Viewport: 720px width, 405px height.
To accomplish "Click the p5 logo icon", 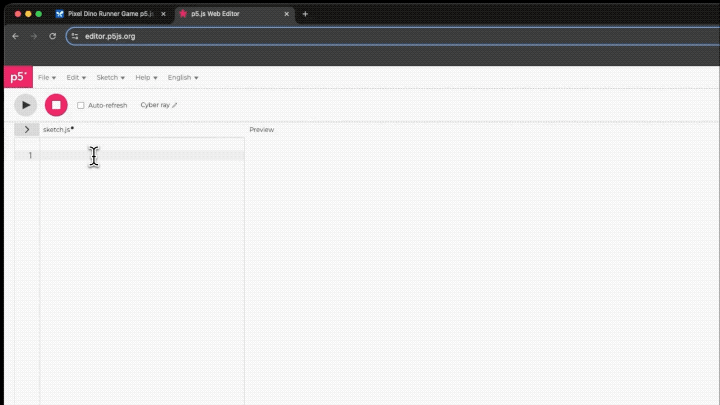I will point(17,77).
